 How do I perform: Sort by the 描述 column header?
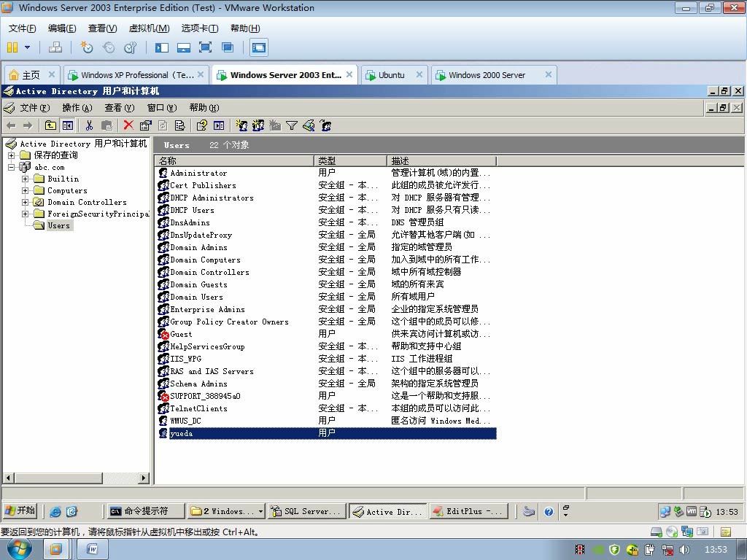[x=441, y=161]
